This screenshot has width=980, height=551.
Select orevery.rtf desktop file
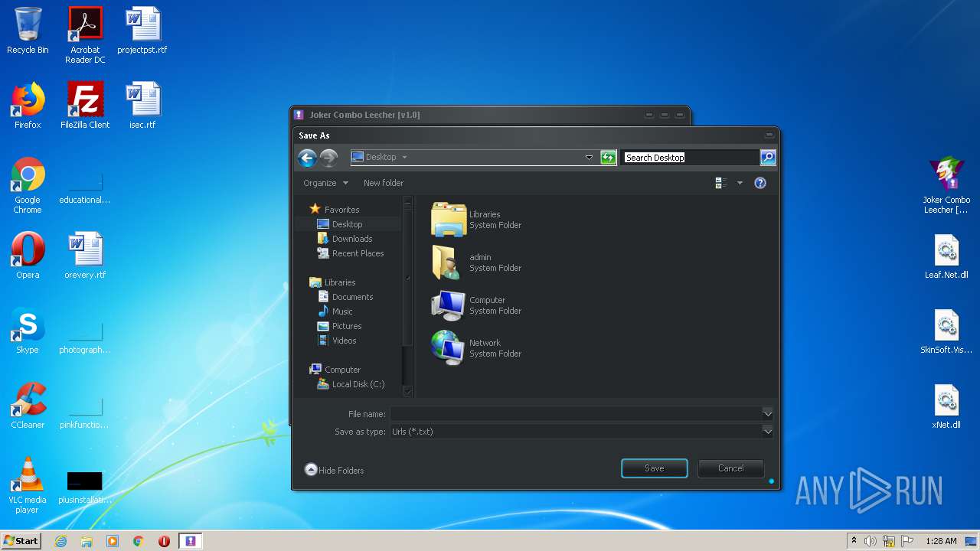[x=85, y=256]
